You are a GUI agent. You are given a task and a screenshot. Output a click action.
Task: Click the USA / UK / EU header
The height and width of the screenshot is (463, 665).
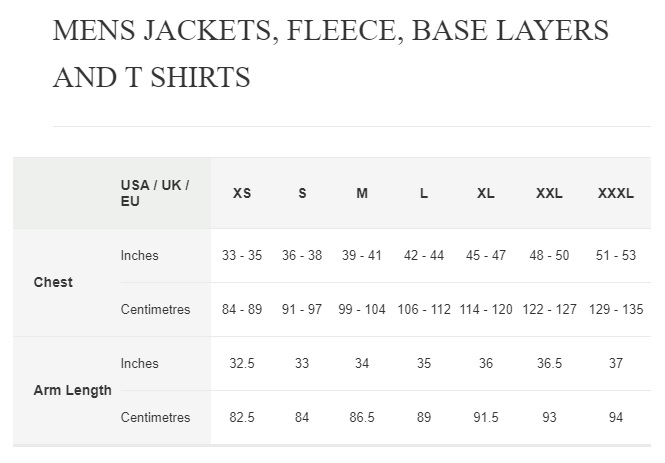[155, 193]
